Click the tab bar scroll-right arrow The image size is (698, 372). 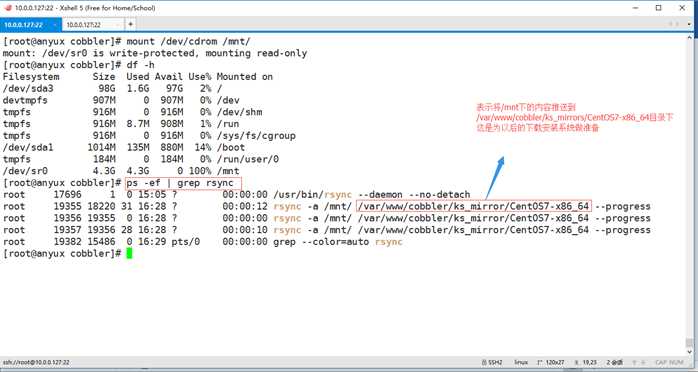678,24
